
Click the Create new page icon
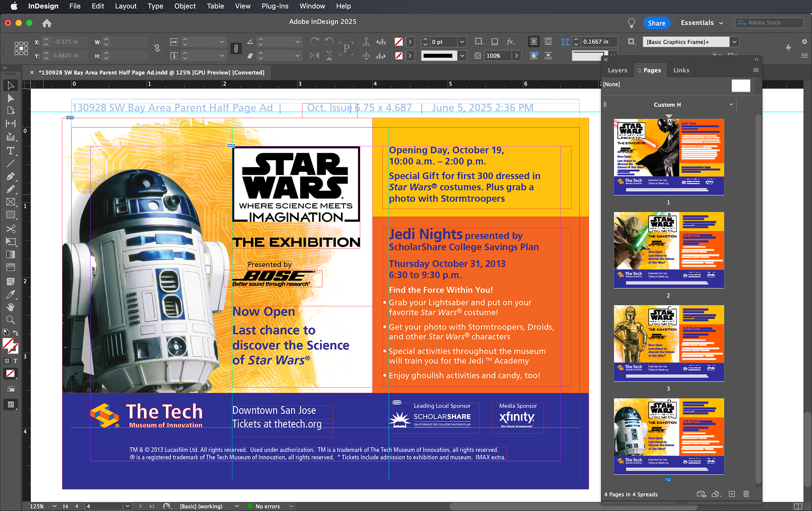coord(732,494)
